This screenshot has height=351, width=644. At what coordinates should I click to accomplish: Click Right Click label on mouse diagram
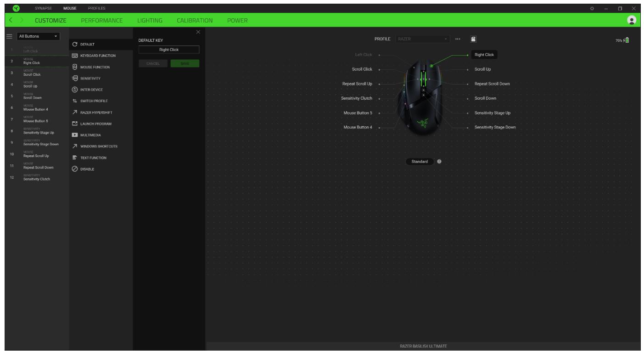click(485, 55)
